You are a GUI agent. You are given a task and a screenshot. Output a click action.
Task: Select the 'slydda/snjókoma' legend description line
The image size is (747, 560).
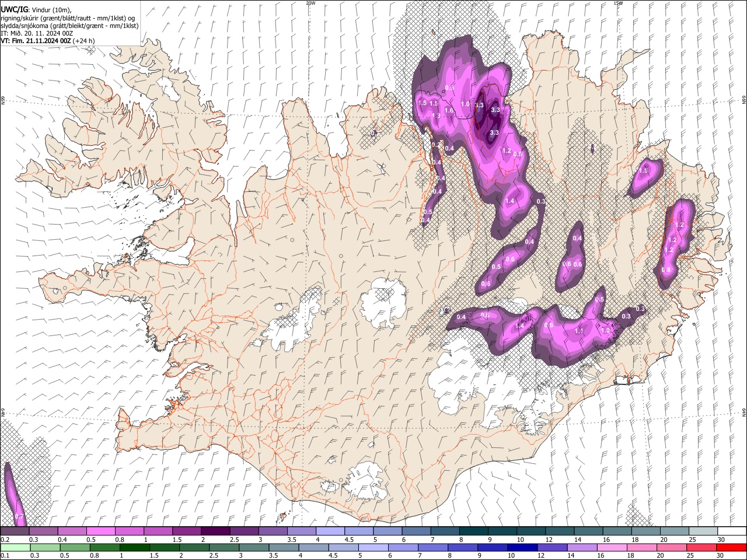[x=69, y=26]
